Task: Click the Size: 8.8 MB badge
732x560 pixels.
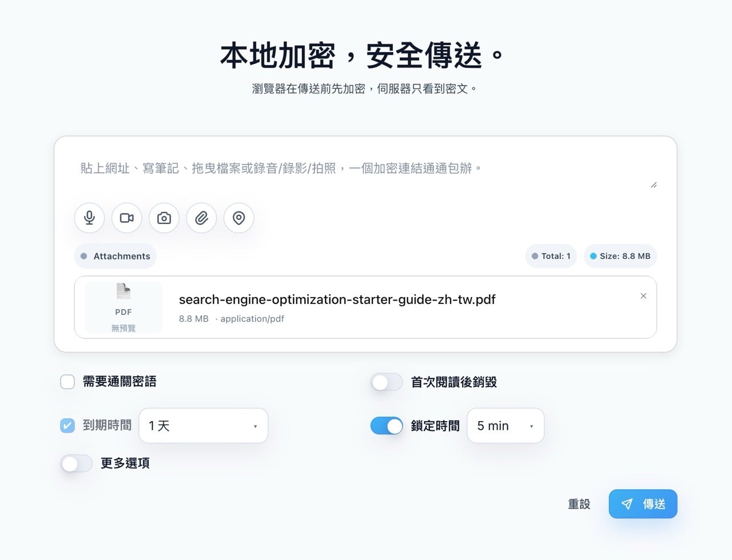Action: coord(620,256)
